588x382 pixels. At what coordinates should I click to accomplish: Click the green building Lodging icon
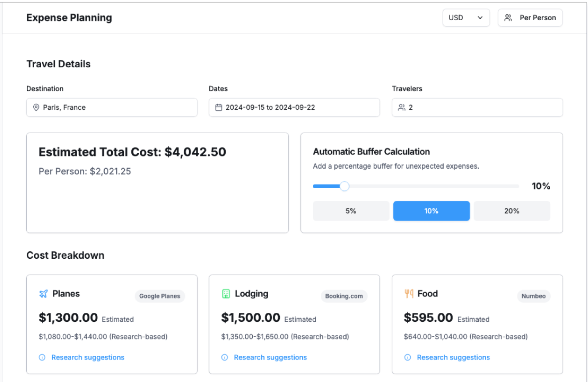(226, 294)
